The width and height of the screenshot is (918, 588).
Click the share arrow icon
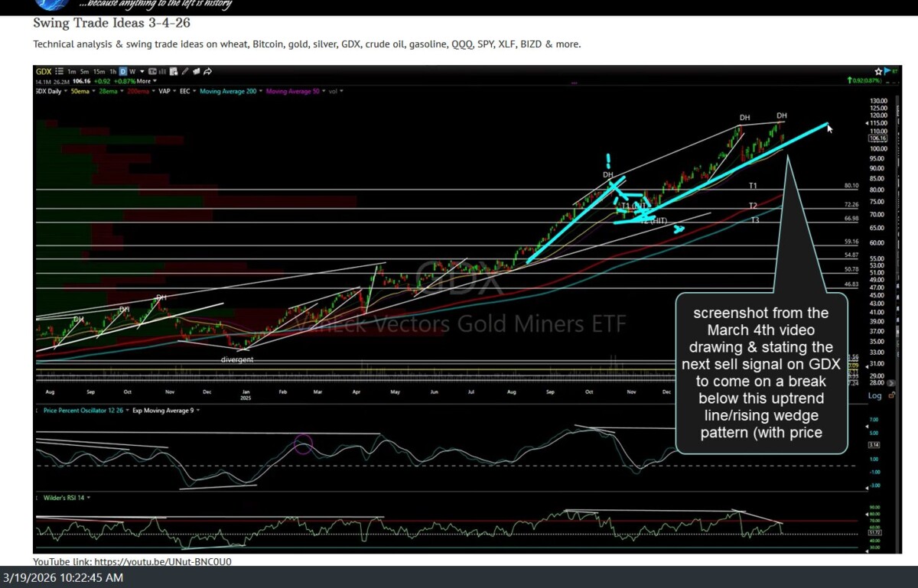[x=208, y=71]
